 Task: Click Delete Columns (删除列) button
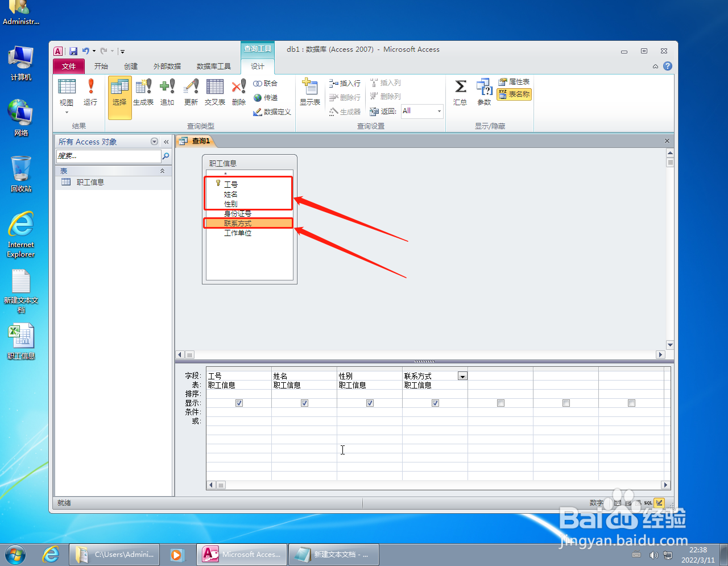click(385, 96)
